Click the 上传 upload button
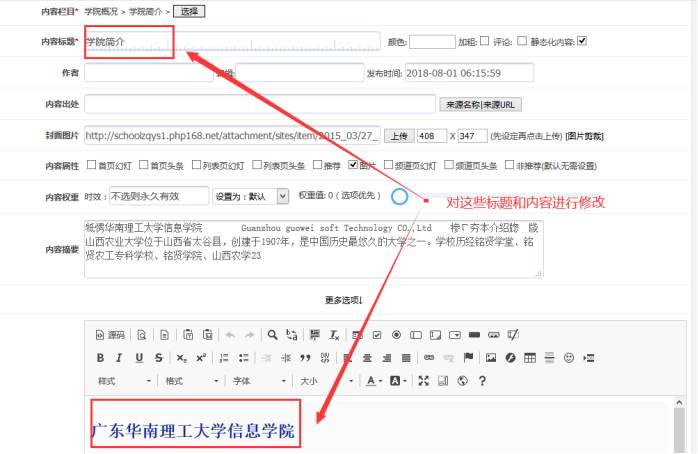 click(398, 135)
